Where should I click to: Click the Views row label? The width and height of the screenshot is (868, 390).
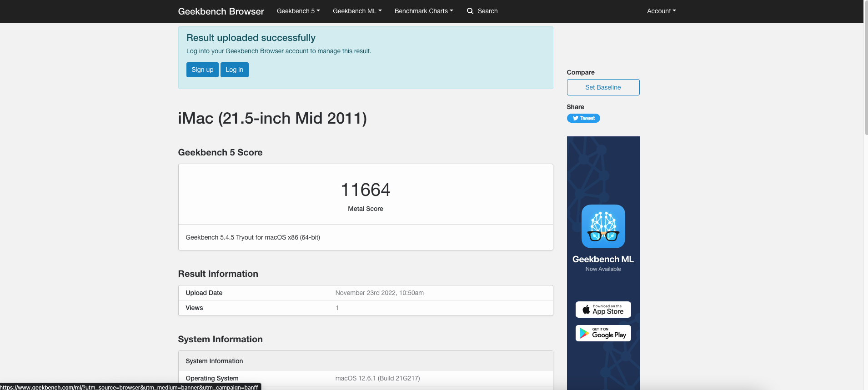[x=194, y=308]
